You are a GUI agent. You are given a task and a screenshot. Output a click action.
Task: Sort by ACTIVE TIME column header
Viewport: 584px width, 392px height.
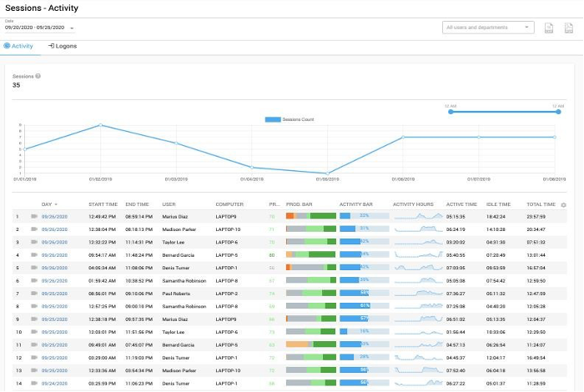461,204
